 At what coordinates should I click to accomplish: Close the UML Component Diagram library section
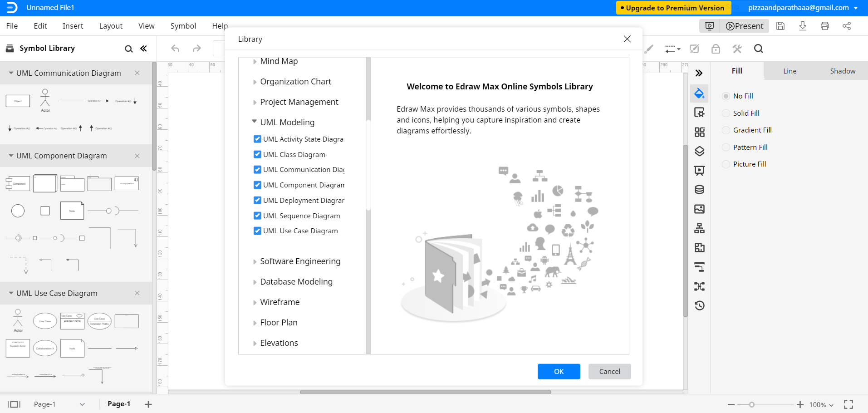[137, 156]
